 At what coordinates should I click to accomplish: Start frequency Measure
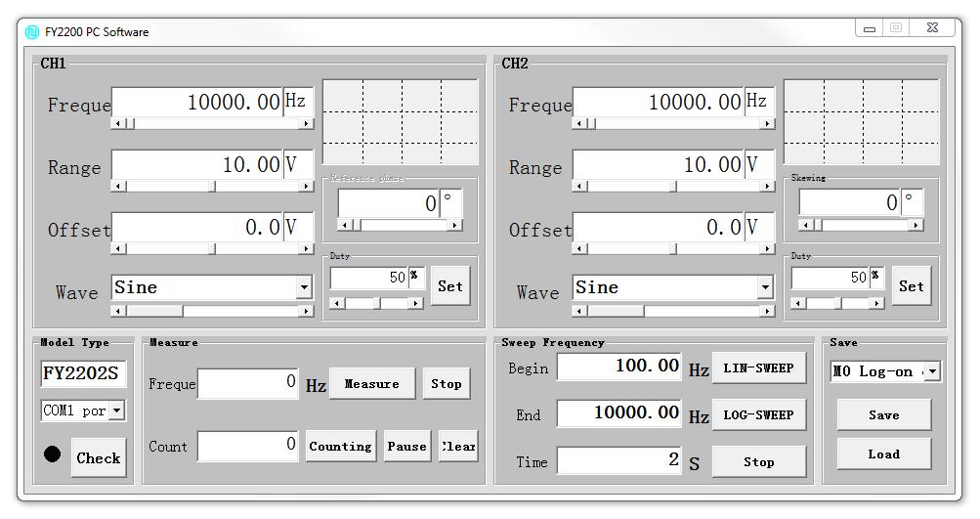click(372, 384)
